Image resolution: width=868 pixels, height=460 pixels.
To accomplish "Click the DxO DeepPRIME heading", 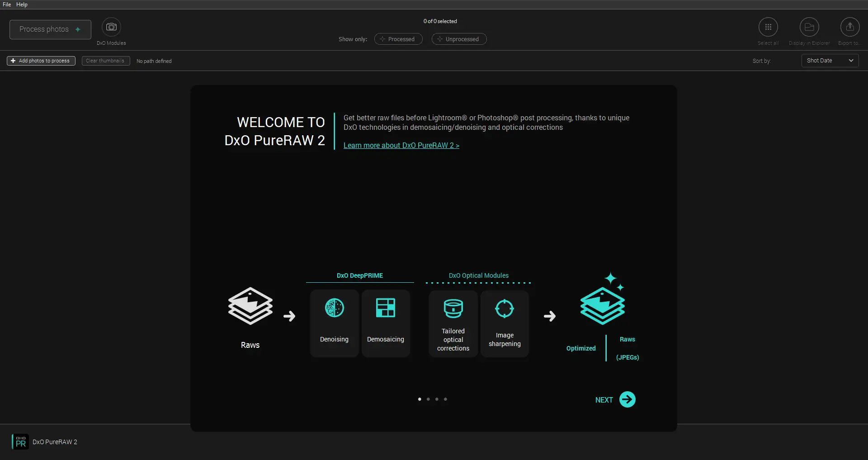I will click(x=360, y=275).
